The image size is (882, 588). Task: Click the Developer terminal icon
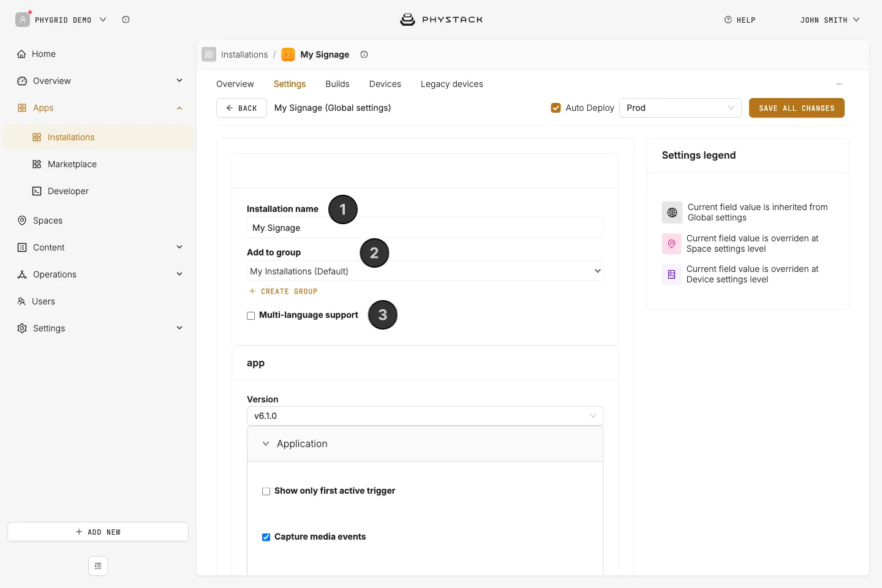[37, 191]
